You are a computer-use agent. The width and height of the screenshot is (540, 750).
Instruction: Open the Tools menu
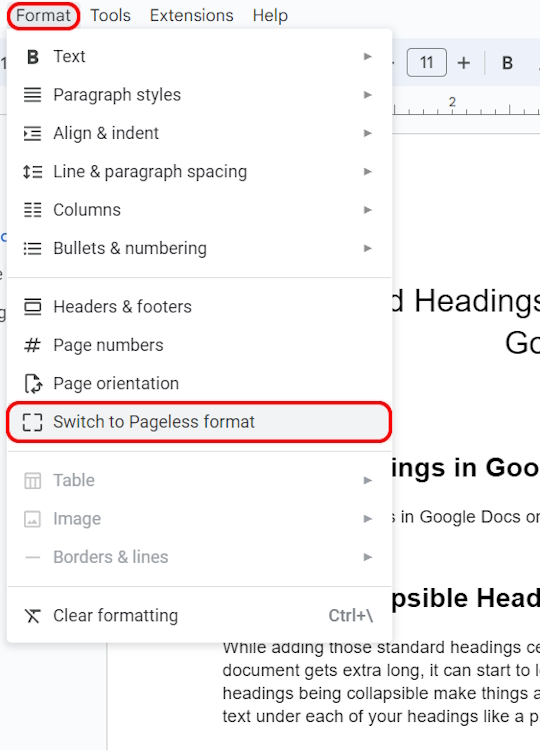pyautogui.click(x=110, y=15)
